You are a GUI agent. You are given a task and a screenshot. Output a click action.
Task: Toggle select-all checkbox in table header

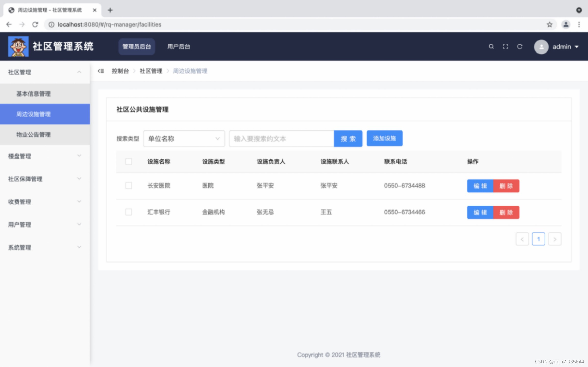[x=129, y=161]
